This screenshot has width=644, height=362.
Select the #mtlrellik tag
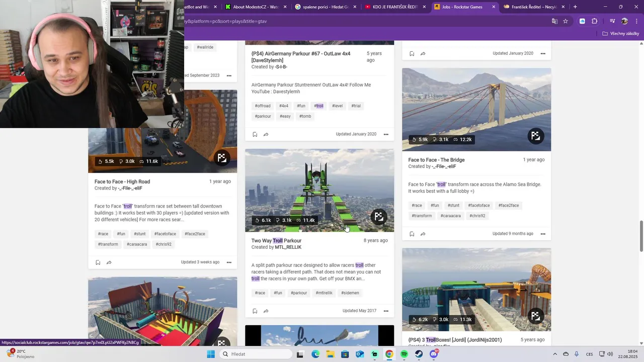(x=324, y=293)
